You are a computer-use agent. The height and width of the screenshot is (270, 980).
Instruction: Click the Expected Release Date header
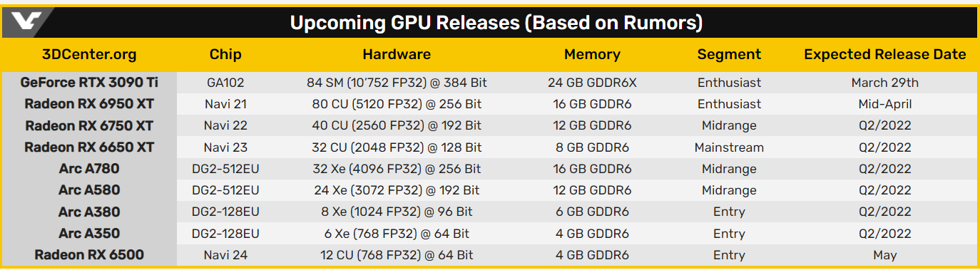pos(884,54)
